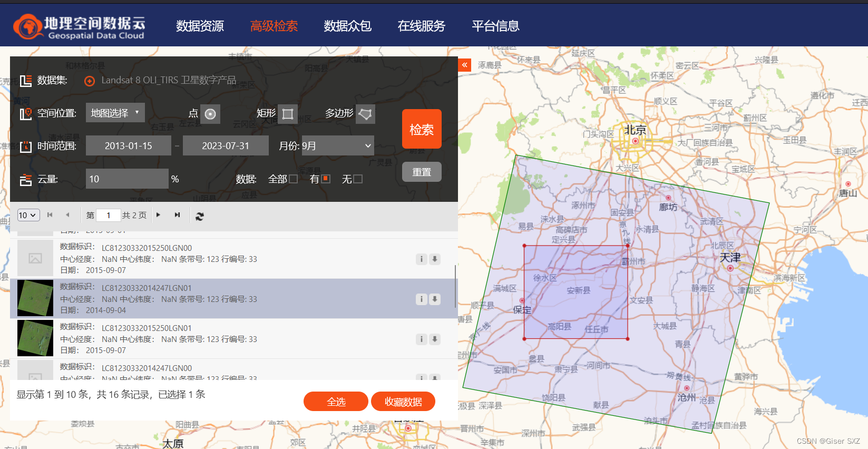This screenshot has width=868, height=449.
Task: Download LC81230332015250LGN00 record
Action: tap(435, 259)
